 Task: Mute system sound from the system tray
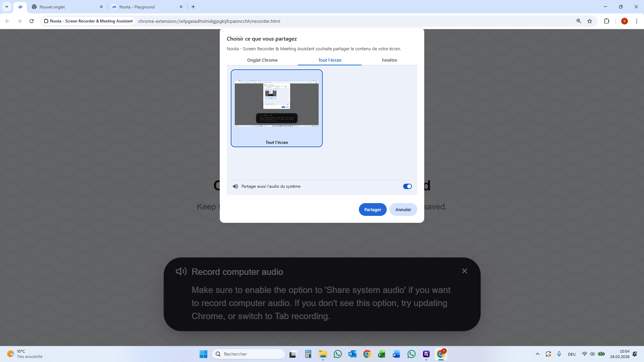click(592, 354)
